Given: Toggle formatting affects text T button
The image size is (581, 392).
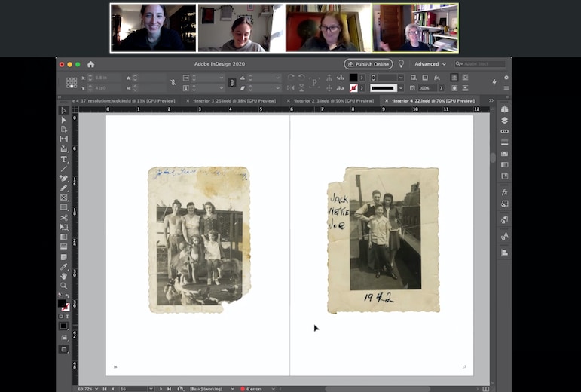Looking at the screenshot, I should pos(67,317).
